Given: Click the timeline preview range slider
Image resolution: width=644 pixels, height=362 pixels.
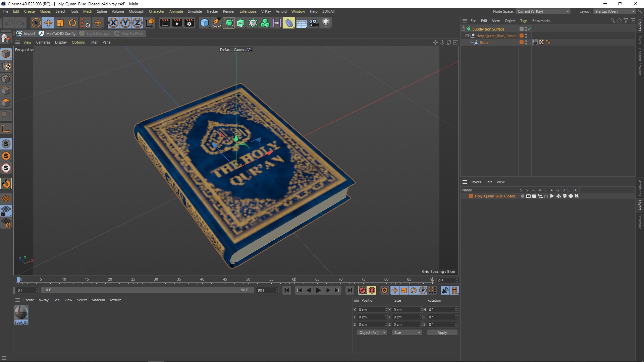Looking at the screenshot, I should click(x=148, y=290).
